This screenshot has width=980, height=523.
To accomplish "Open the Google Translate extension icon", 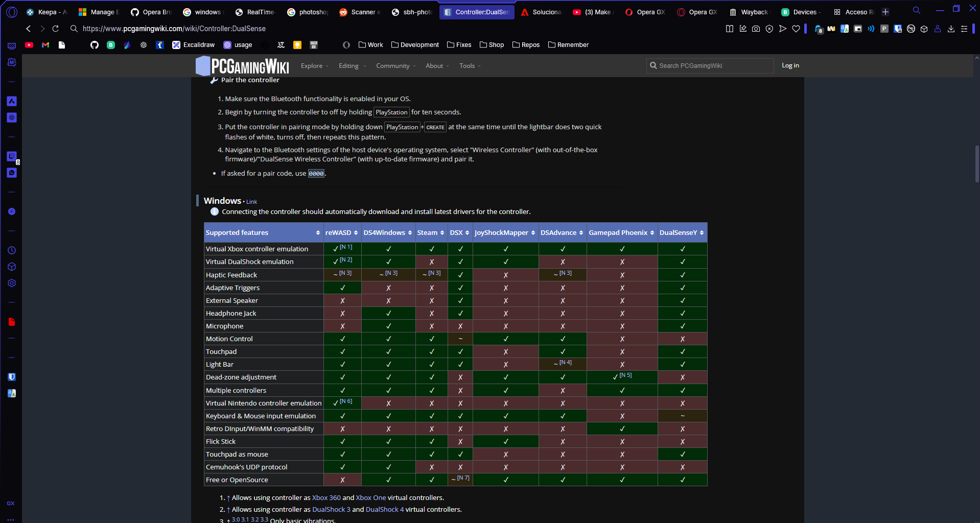I will click(845, 29).
